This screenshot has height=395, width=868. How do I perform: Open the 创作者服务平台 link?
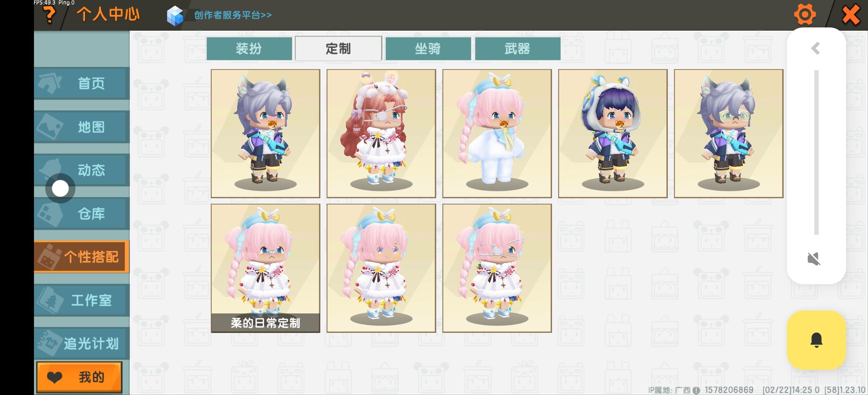(x=233, y=15)
